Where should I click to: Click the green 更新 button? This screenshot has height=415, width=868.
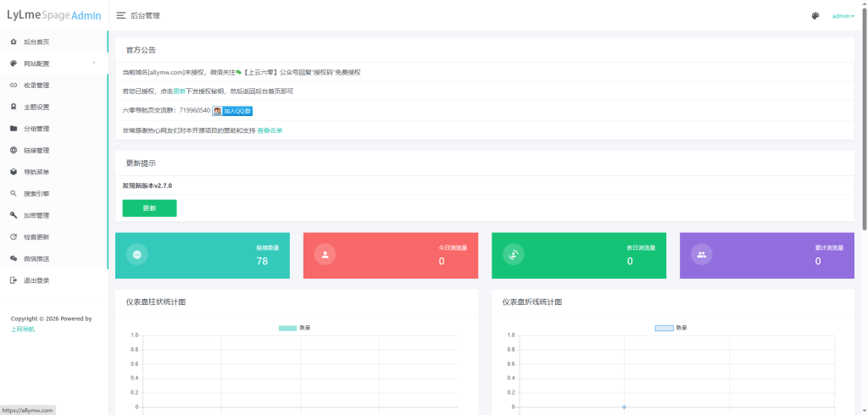[149, 208]
